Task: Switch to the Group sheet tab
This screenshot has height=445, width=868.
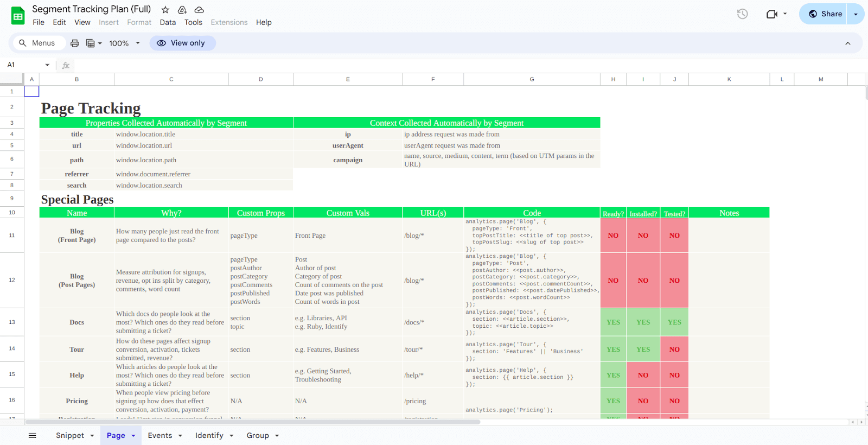Action: point(258,435)
